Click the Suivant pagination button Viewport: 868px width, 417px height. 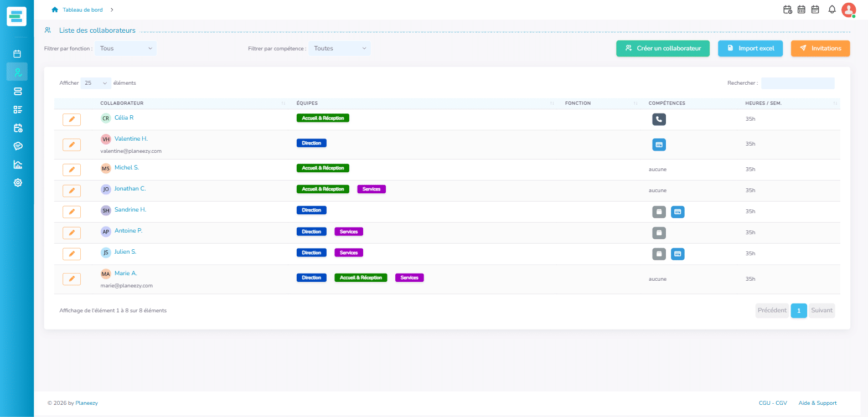click(821, 311)
